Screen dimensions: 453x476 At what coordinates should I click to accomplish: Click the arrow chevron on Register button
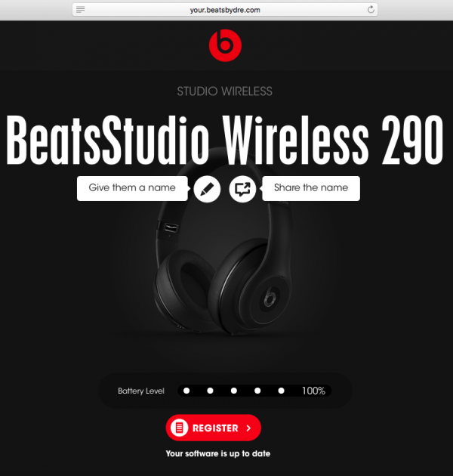click(249, 428)
